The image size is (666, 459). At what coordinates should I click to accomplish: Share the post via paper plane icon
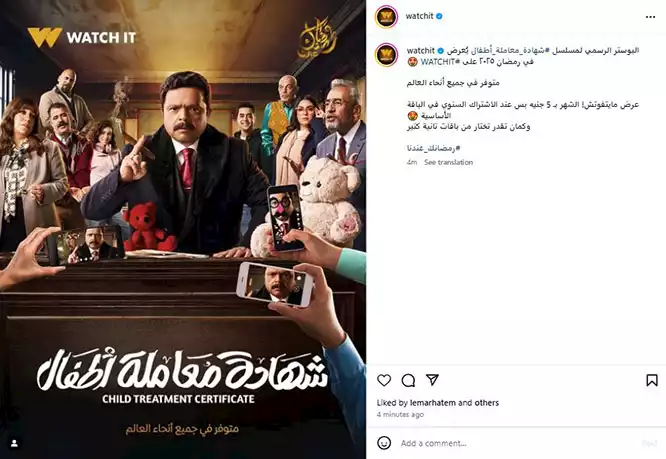[x=432, y=380]
